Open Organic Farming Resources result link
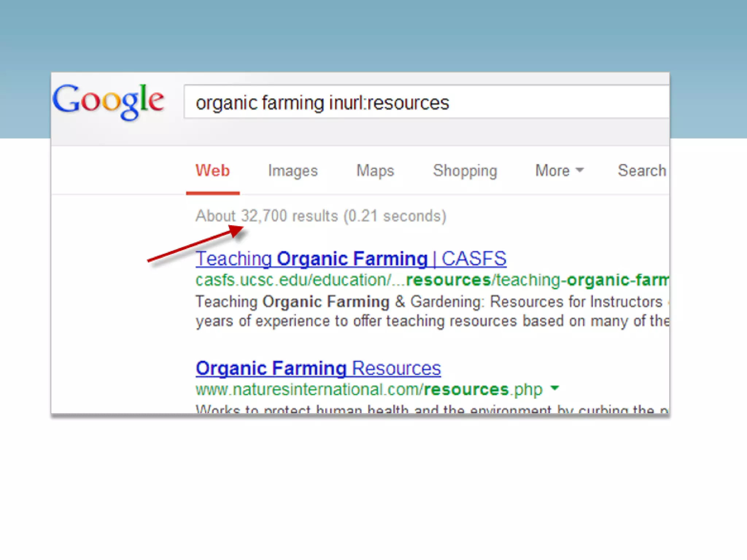Image resolution: width=747 pixels, height=560 pixels. coord(318,368)
